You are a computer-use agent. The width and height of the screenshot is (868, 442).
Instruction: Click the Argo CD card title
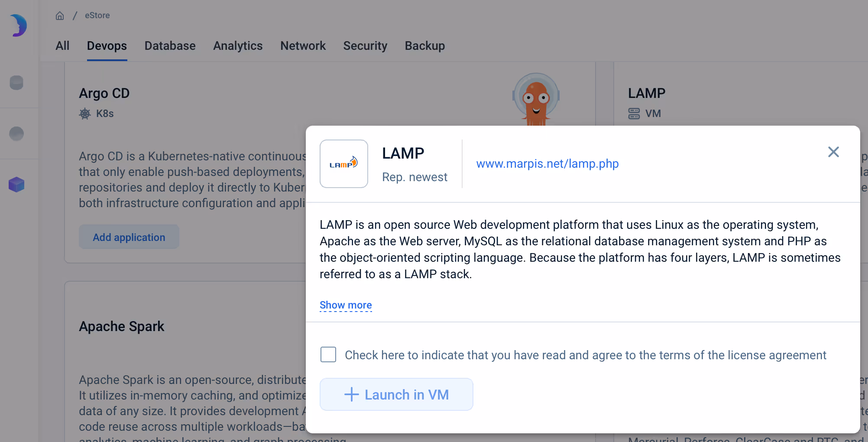pyautogui.click(x=104, y=93)
